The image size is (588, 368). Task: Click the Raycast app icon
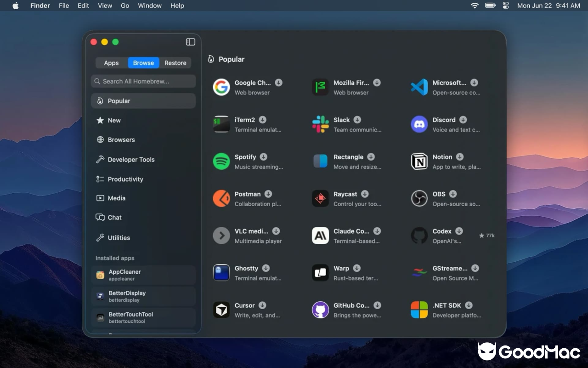(320, 199)
